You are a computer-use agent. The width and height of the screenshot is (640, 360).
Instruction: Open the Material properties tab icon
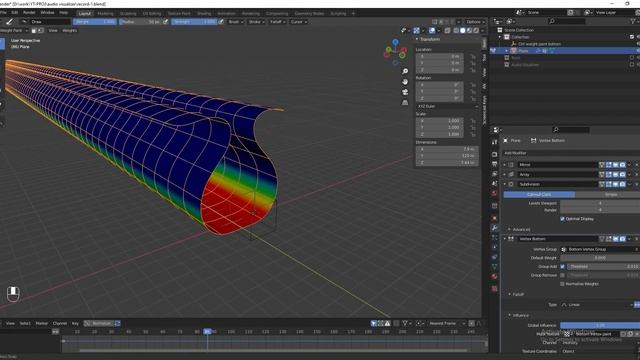[x=494, y=276]
